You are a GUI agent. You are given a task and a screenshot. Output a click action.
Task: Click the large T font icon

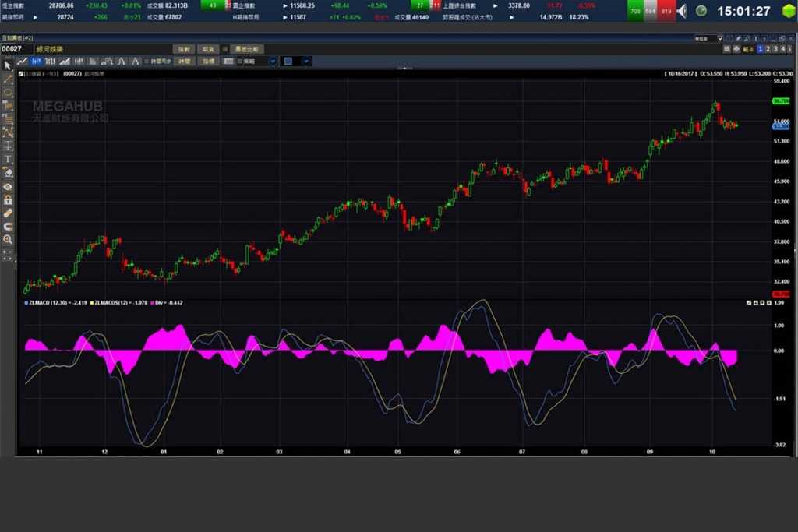tap(756, 38)
